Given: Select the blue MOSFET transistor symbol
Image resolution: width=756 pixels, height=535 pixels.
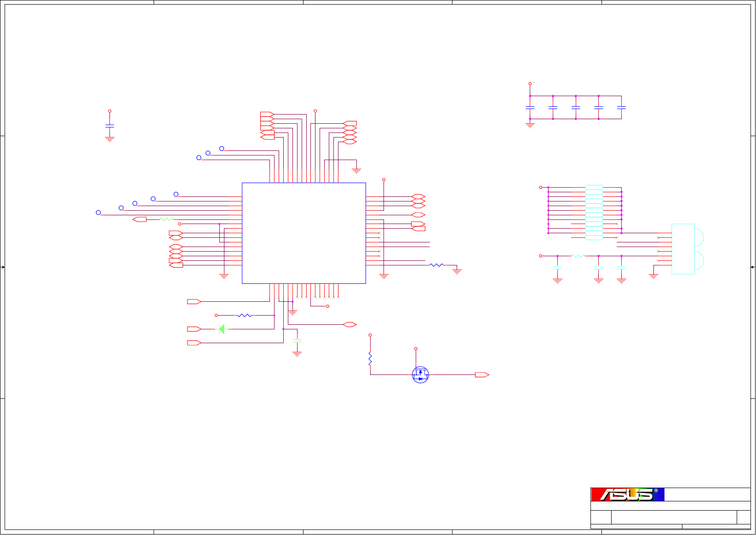Looking at the screenshot, I should click(x=420, y=375).
